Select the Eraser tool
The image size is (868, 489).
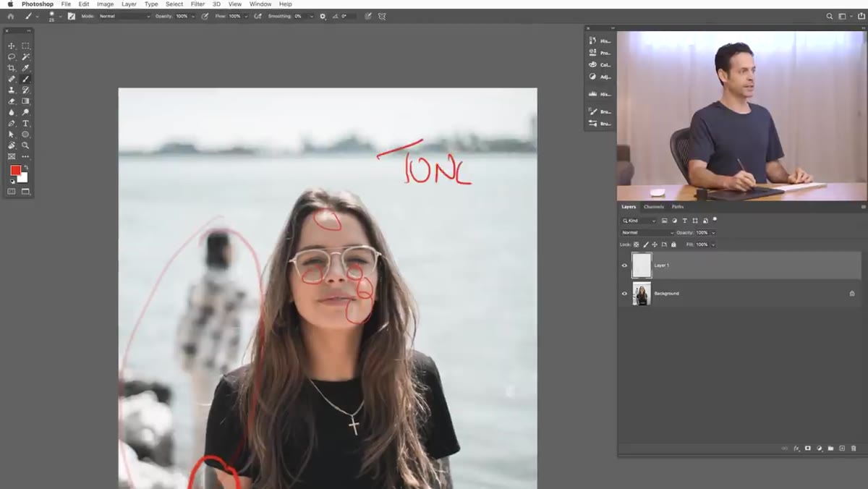tap(12, 101)
